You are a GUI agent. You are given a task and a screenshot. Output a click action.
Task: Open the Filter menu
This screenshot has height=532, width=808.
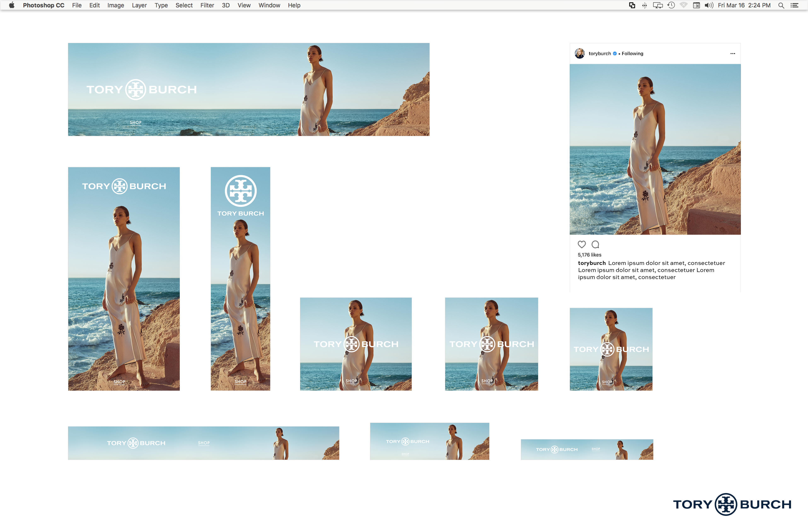[207, 5]
